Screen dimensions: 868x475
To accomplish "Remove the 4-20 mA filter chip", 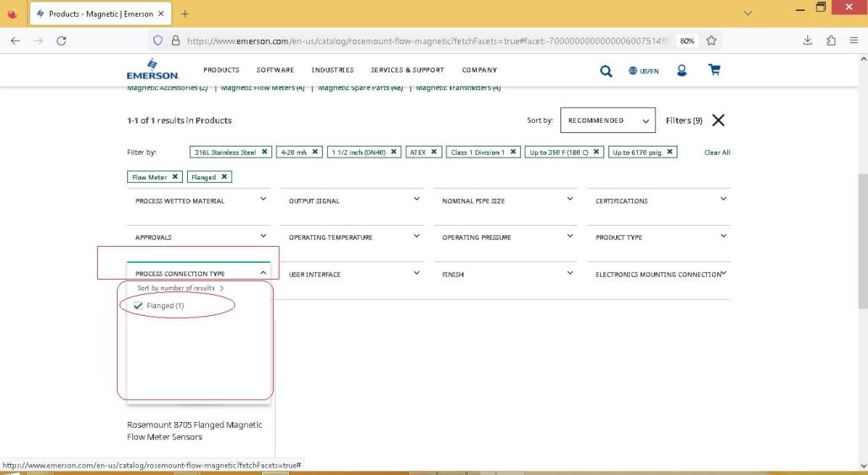I will coord(315,152).
